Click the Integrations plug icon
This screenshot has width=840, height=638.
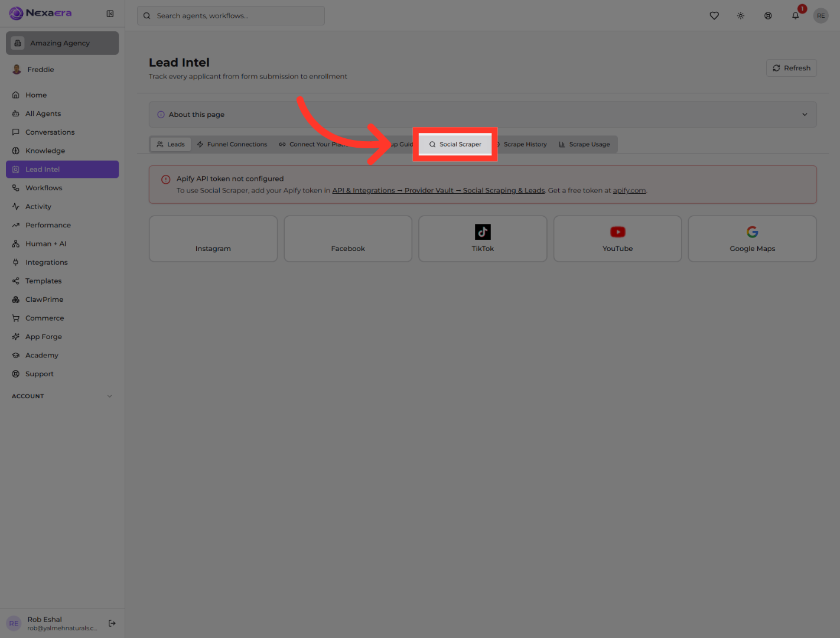pyautogui.click(x=16, y=262)
